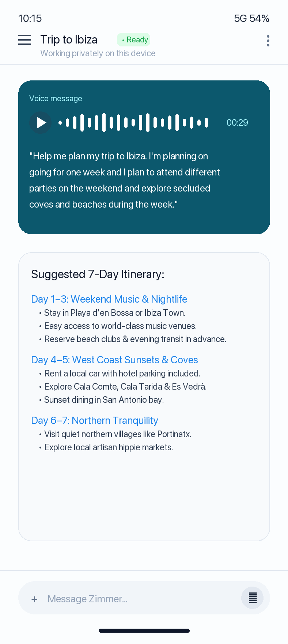Open Day 6–7: Northern Tranquility link

pyautogui.click(x=95, y=420)
